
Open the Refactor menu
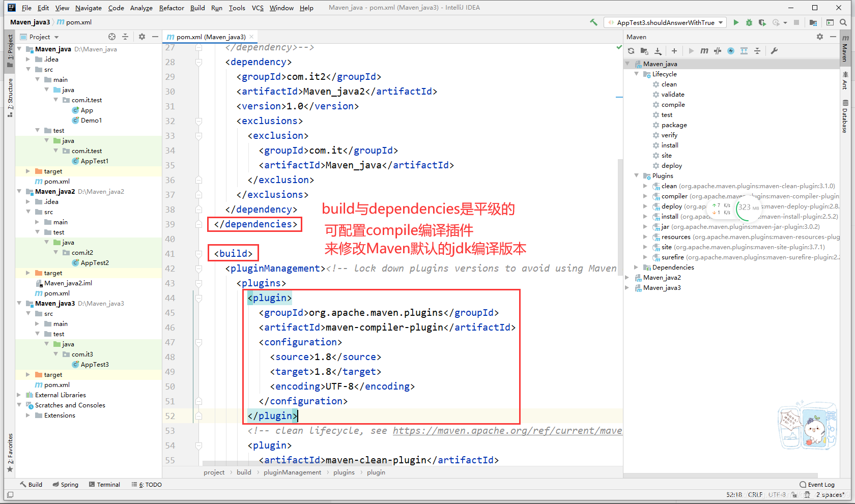[x=172, y=8]
